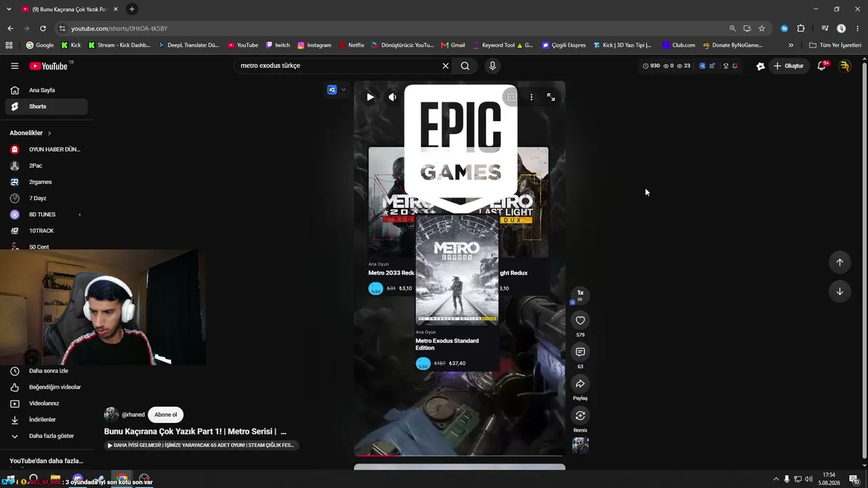Screen dimensions: 868x488
Task: Play the Short video
Action: tap(370, 97)
